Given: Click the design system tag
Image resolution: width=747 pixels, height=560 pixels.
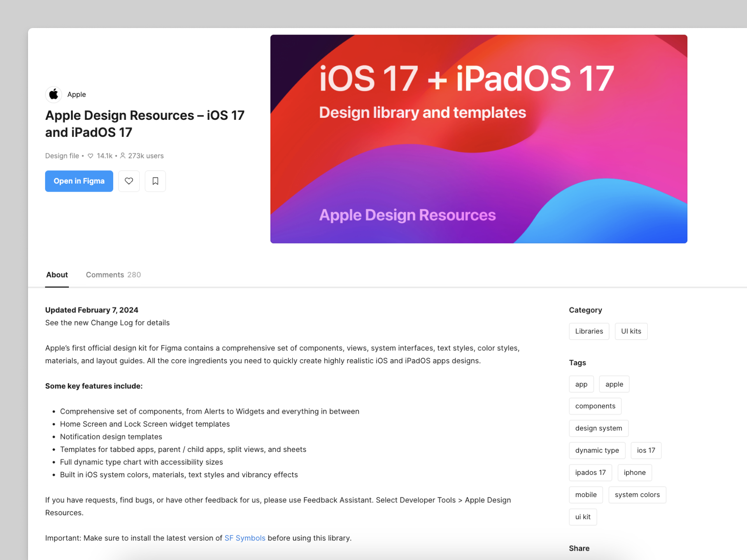Looking at the screenshot, I should (598, 428).
